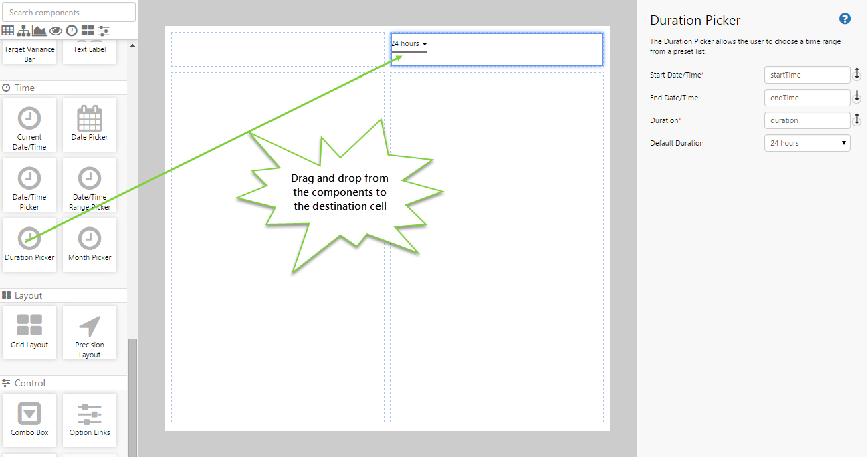Open the 24 hours picker on canvas
868x457 pixels.
409,44
